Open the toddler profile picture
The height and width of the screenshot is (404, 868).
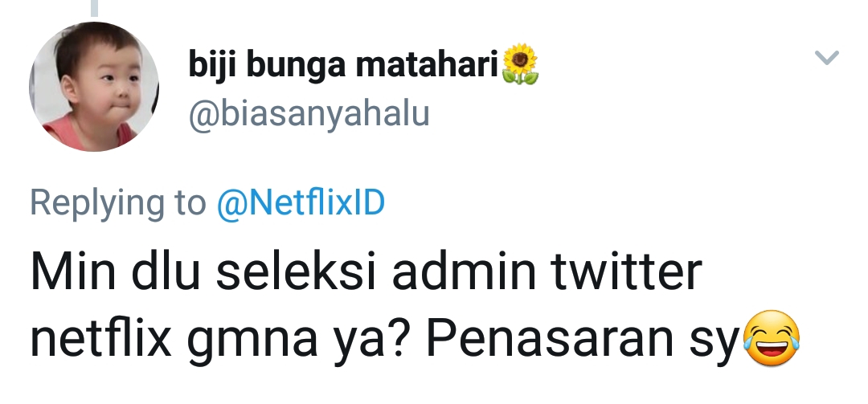pos(94,86)
